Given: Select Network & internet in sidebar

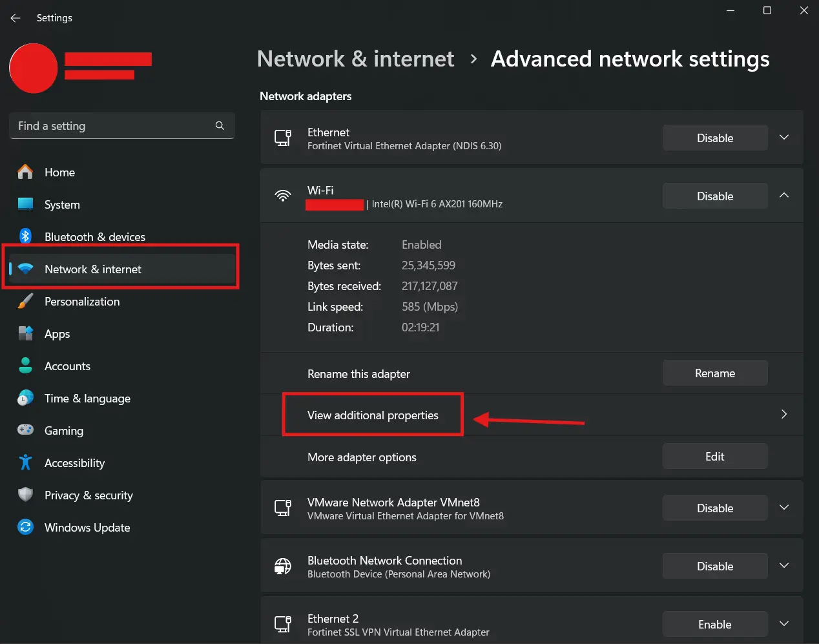Looking at the screenshot, I should (x=123, y=269).
